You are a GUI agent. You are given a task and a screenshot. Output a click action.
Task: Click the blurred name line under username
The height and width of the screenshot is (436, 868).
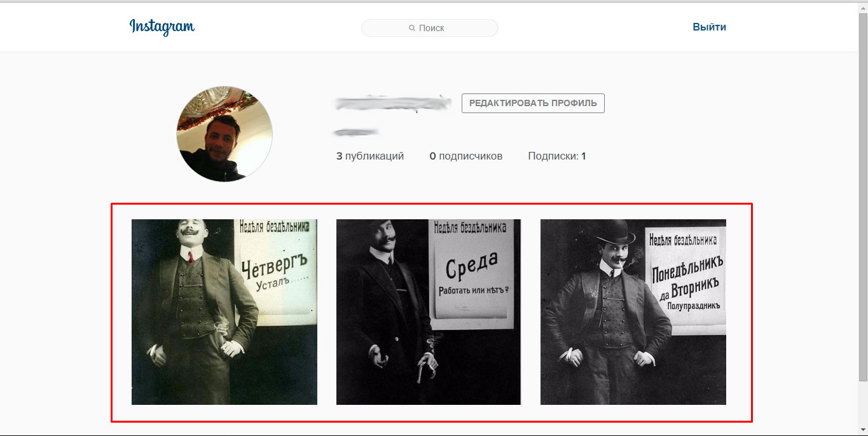coord(356,132)
